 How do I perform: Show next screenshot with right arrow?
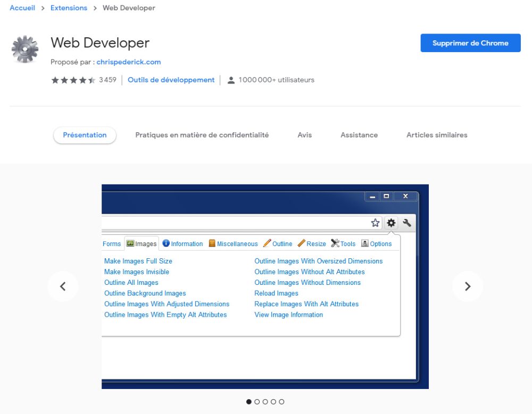(x=468, y=286)
